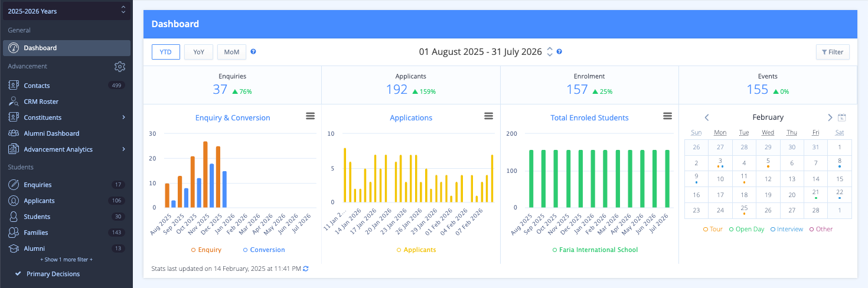This screenshot has width=868, height=288.
Task: Open the Enquiry & Conversion chart menu
Action: [x=310, y=116]
